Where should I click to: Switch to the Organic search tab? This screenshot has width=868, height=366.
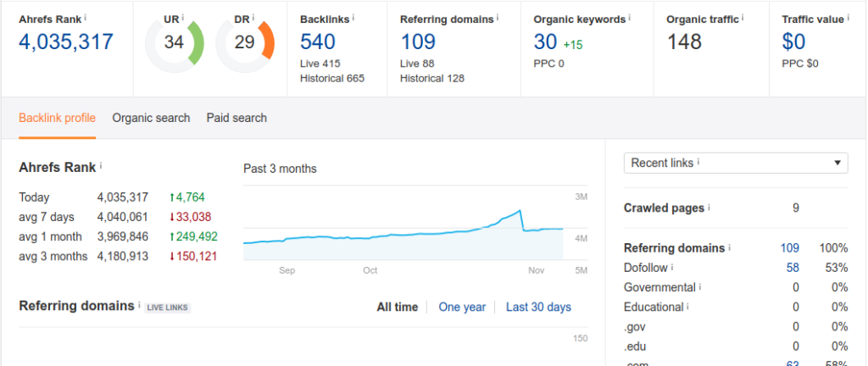151,118
